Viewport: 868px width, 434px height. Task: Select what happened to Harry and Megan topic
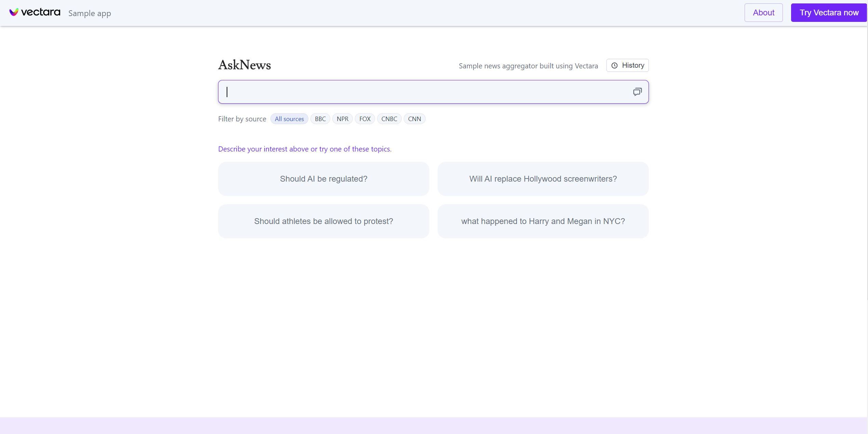(x=543, y=221)
